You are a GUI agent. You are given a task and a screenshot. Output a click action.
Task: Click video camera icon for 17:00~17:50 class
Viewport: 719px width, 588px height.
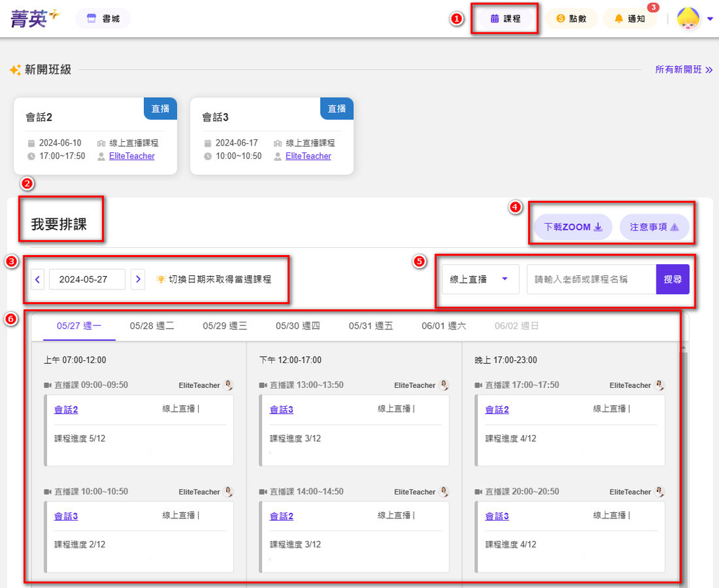point(478,385)
